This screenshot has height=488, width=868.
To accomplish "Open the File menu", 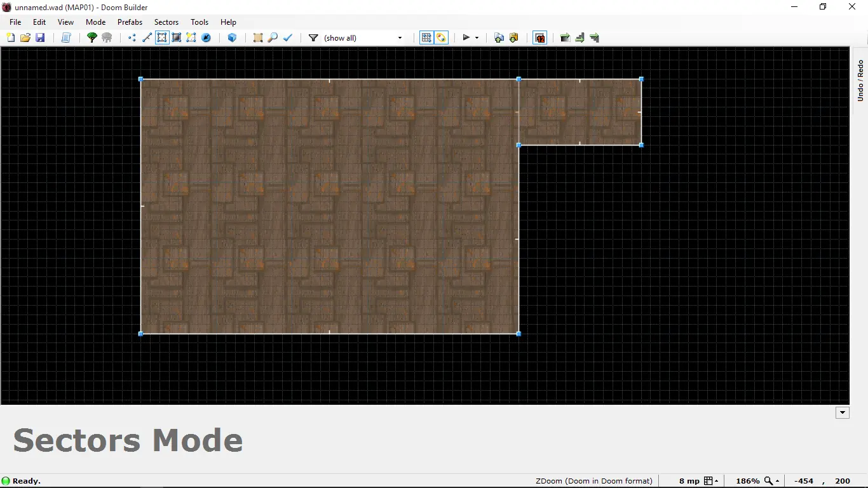I will pyautogui.click(x=15, y=22).
